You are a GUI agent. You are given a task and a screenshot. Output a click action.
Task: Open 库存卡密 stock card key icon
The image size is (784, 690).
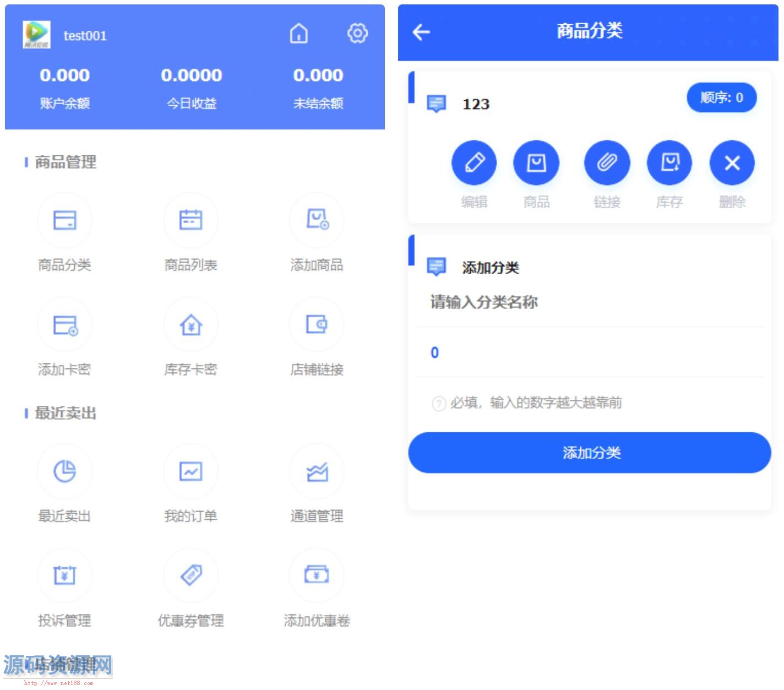click(x=190, y=324)
